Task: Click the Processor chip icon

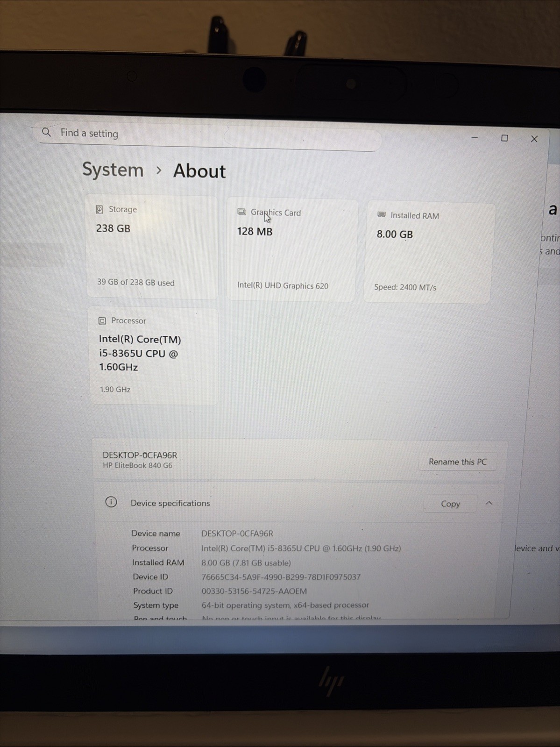Action: 102,320
